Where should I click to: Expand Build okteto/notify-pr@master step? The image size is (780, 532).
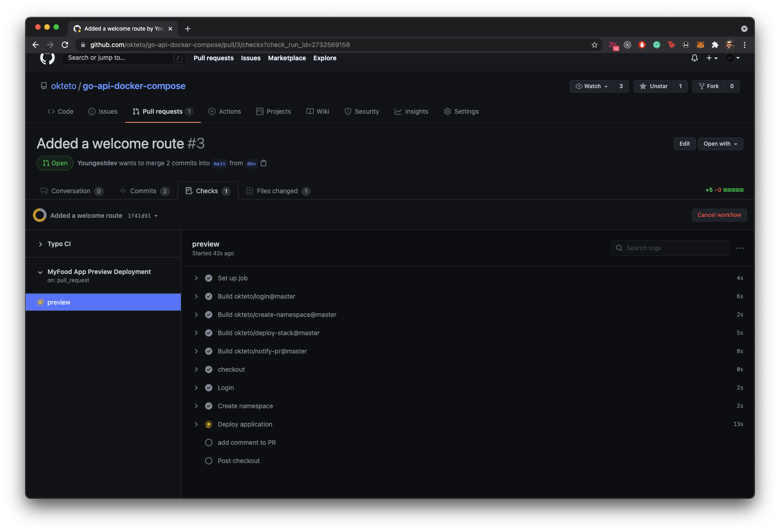pyautogui.click(x=196, y=351)
